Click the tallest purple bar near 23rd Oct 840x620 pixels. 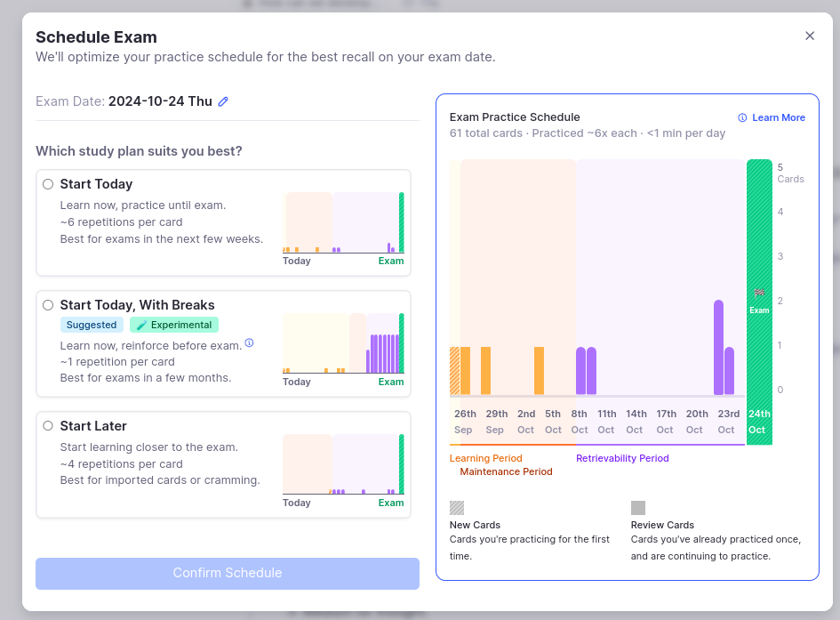(x=718, y=347)
